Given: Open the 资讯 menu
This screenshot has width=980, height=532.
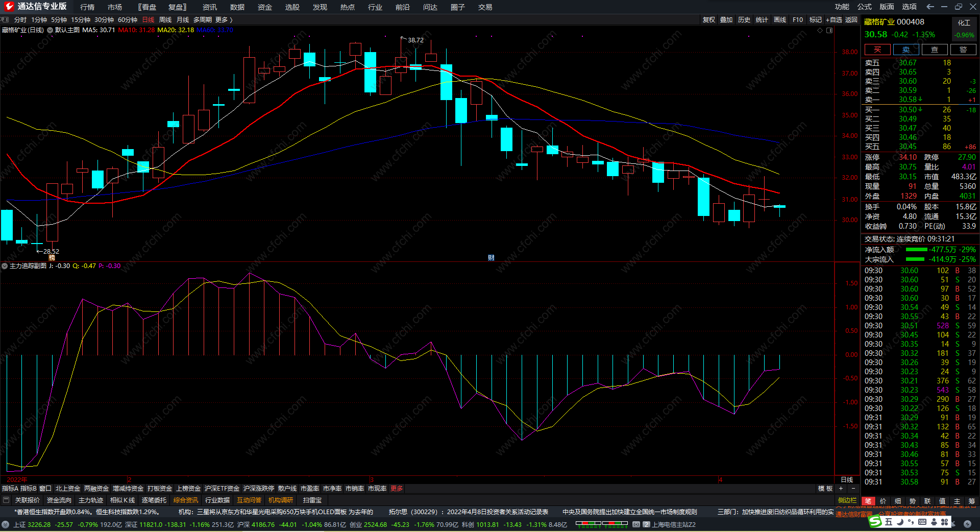Looking at the screenshot, I should 209,7.
